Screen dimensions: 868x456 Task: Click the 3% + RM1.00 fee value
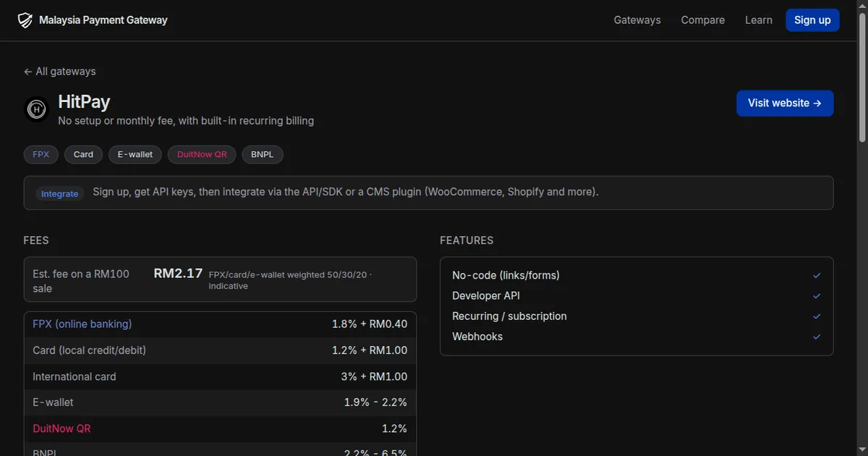(x=374, y=376)
